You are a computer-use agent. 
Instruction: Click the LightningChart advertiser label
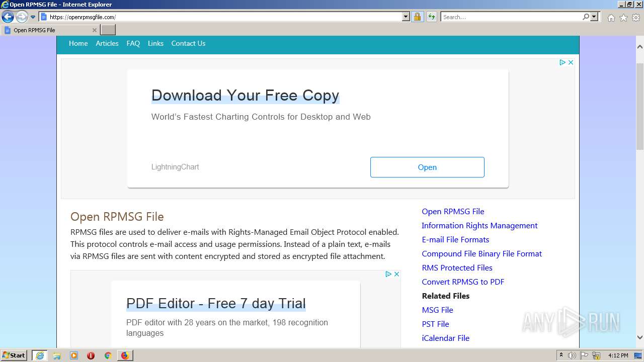click(x=175, y=167)
